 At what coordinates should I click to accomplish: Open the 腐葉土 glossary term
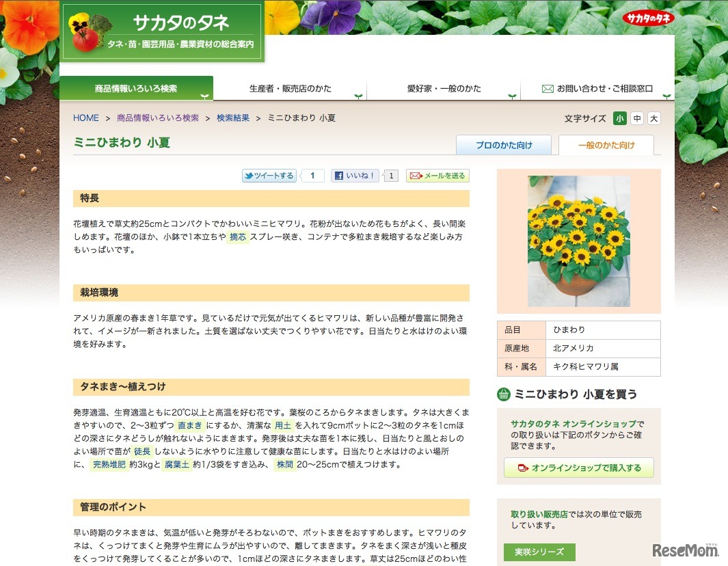(x=177, y=464)
